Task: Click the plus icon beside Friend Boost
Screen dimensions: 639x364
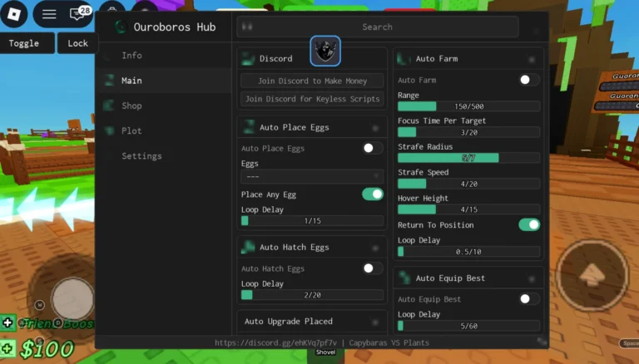Action: [x=7, y=323]
